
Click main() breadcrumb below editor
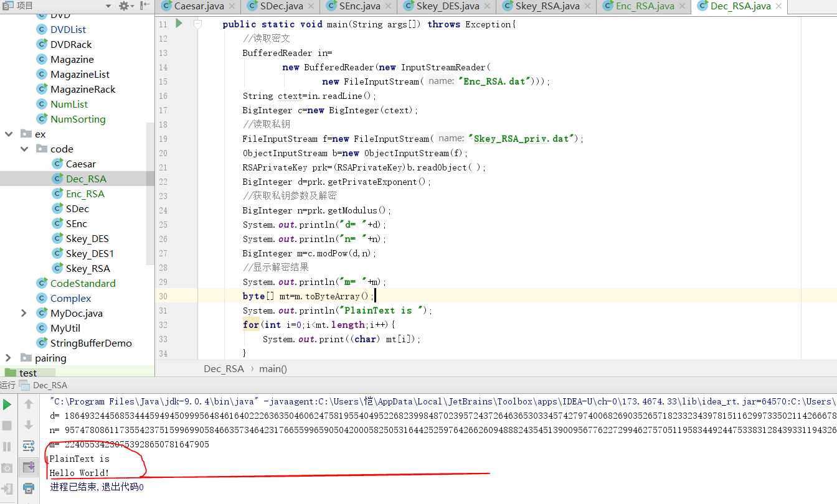[273, 368]
